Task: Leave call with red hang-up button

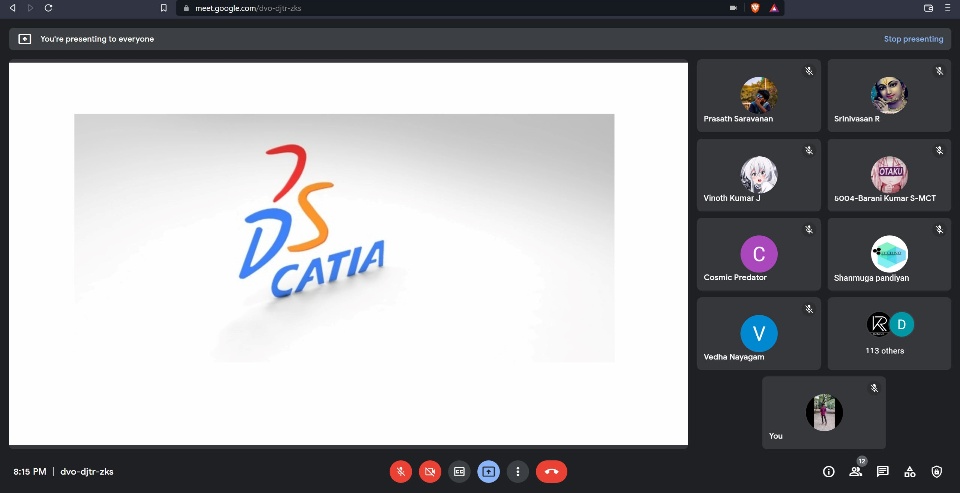Action: [x=552, y=472]
